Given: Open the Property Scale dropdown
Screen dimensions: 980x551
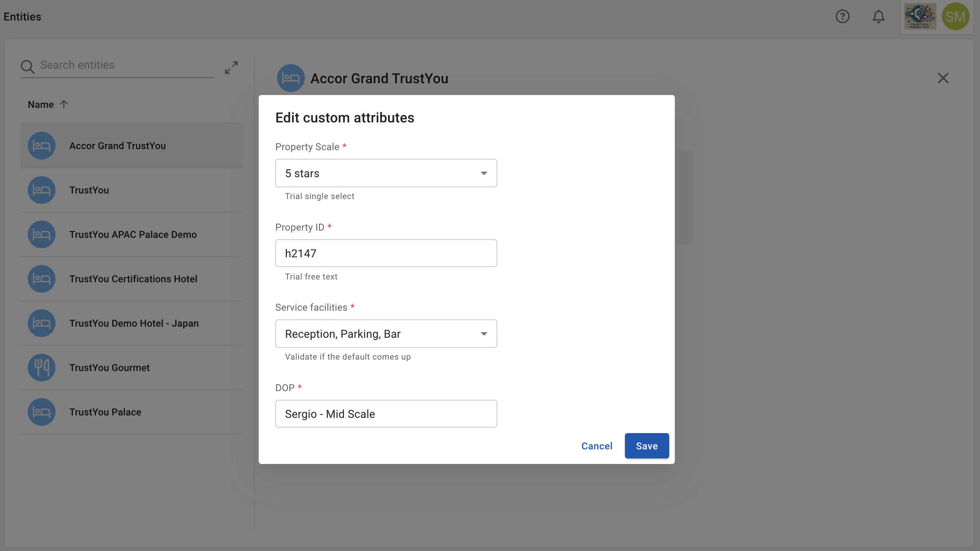Looking at the screenshot, I should [x=386, y=173].
